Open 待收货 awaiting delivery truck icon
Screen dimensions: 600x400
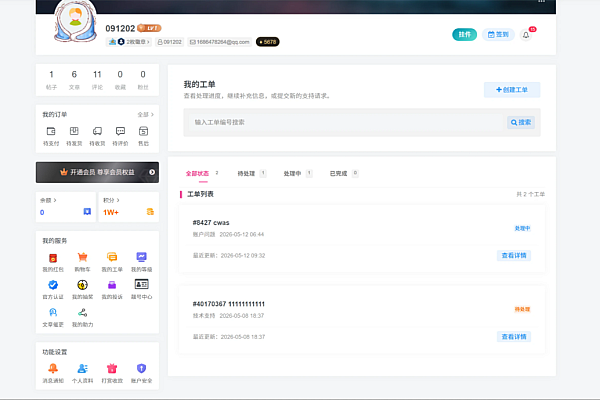[x=97, y=132]
